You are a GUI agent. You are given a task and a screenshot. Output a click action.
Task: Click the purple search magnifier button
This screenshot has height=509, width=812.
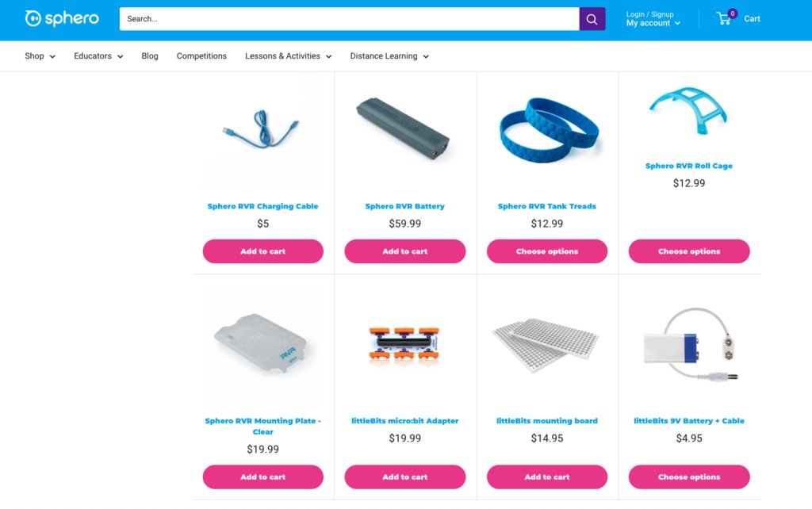coord(592,19)
